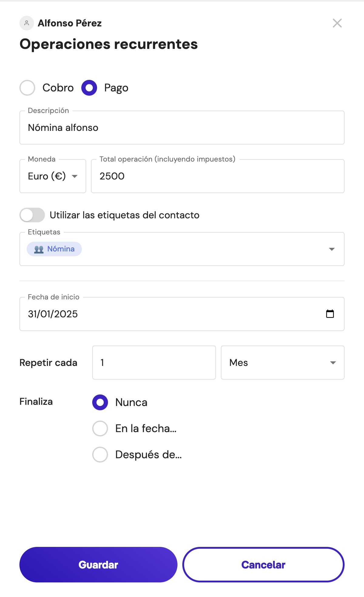Click the Repetir cada number field

click(154, 363)
